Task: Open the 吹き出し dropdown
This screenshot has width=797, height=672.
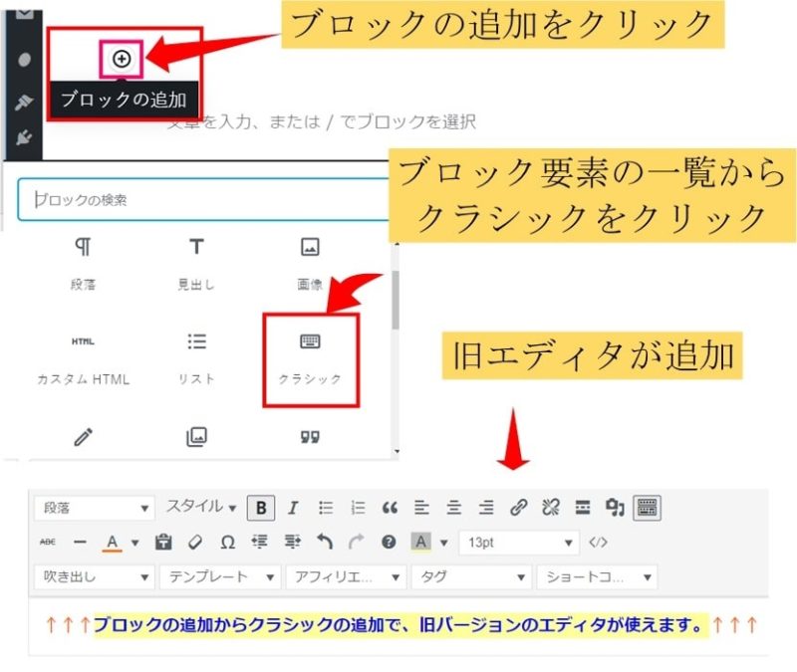Action: click(94, 577)
